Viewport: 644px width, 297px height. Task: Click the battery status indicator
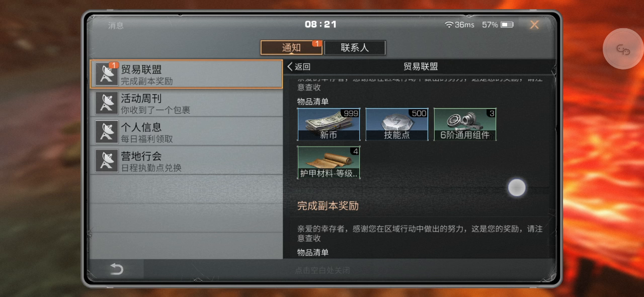507,25
